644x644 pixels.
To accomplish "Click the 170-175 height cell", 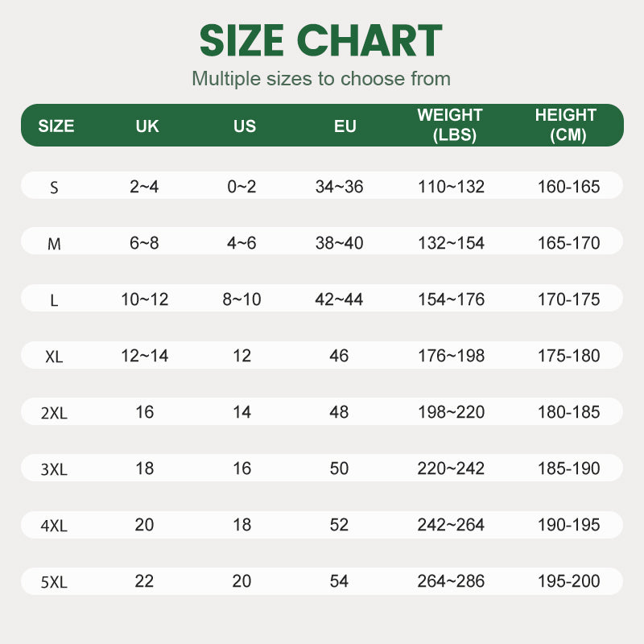I will click(569, 299).
